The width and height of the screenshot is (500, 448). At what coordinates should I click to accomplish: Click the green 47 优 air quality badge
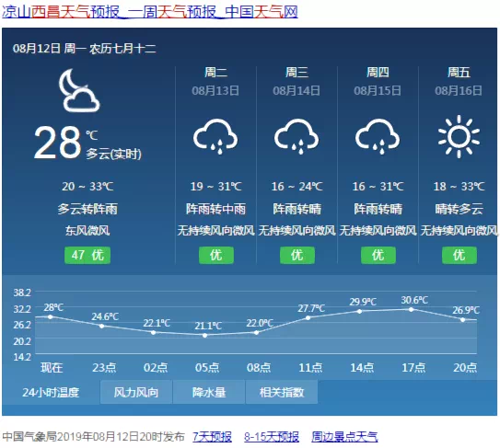87,255
